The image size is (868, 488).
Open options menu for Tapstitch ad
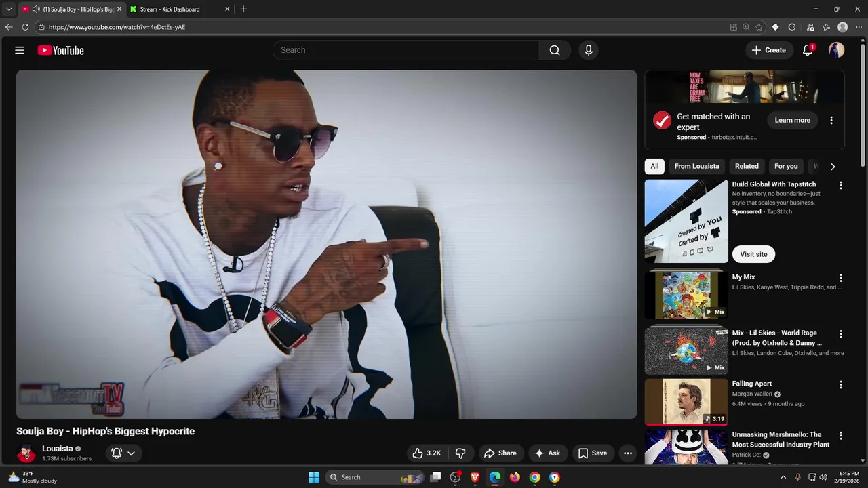(x=841, y=185)
